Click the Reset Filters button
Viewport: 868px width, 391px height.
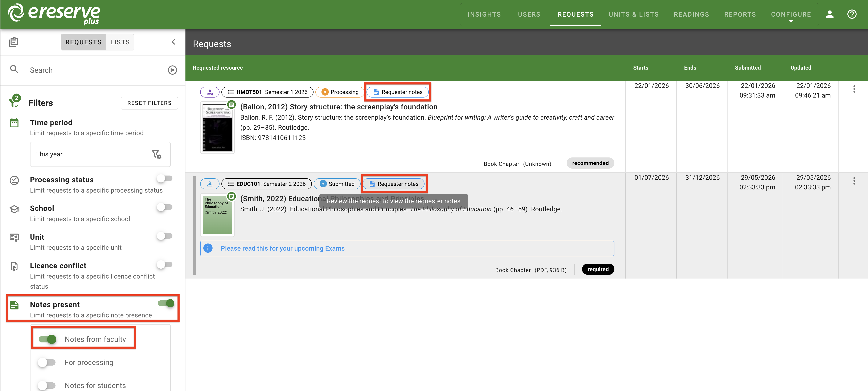149,103
